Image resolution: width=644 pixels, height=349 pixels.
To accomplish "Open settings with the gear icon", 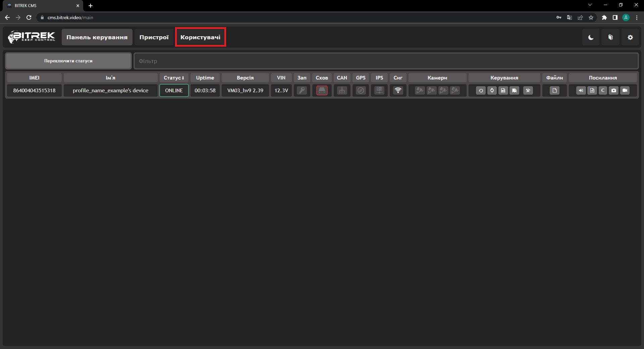I will 630,37.
